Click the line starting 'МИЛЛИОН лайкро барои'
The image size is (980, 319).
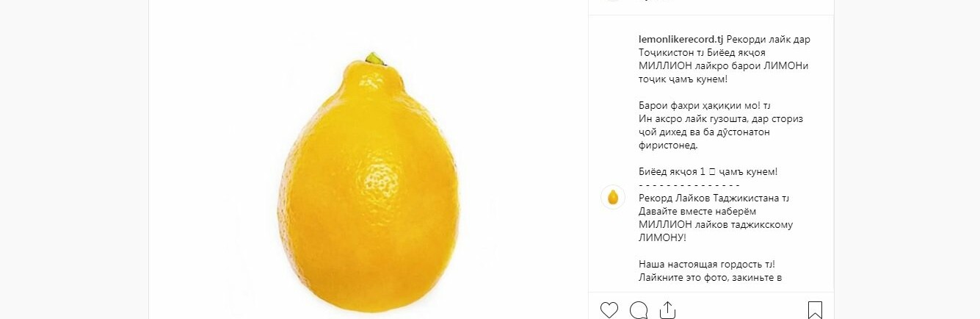(x=723, y=66)
